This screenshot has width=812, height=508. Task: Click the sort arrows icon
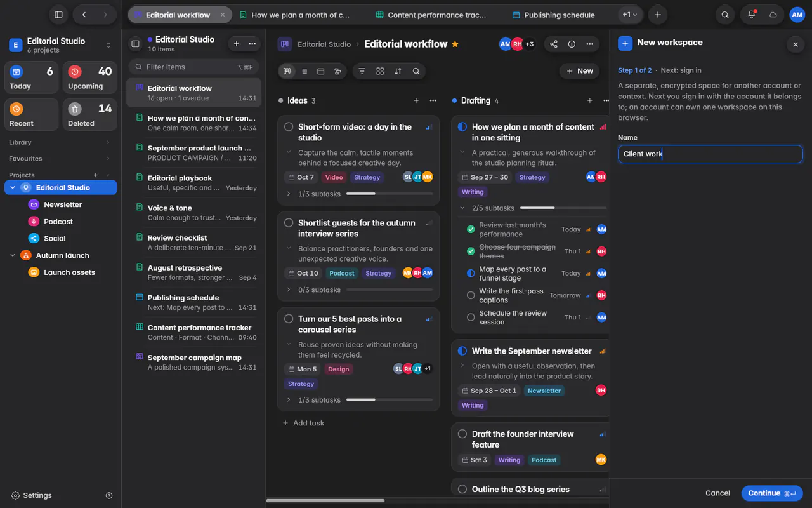pyautogui.click(x=398, y=71)
